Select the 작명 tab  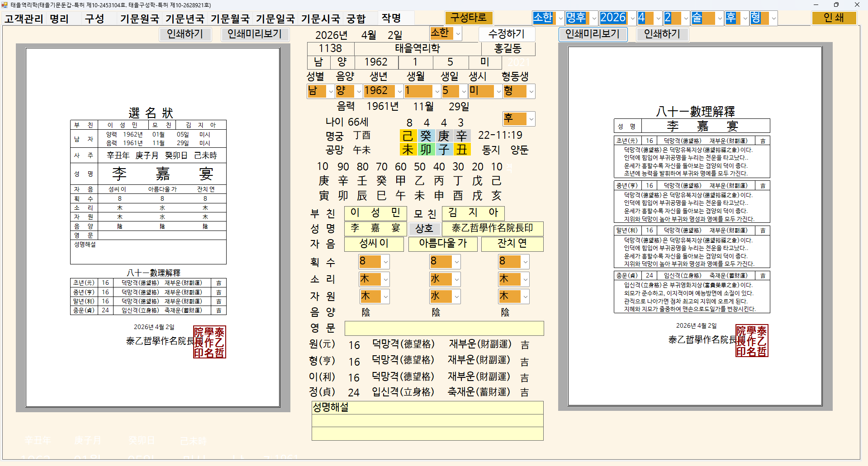click(391, 18)
